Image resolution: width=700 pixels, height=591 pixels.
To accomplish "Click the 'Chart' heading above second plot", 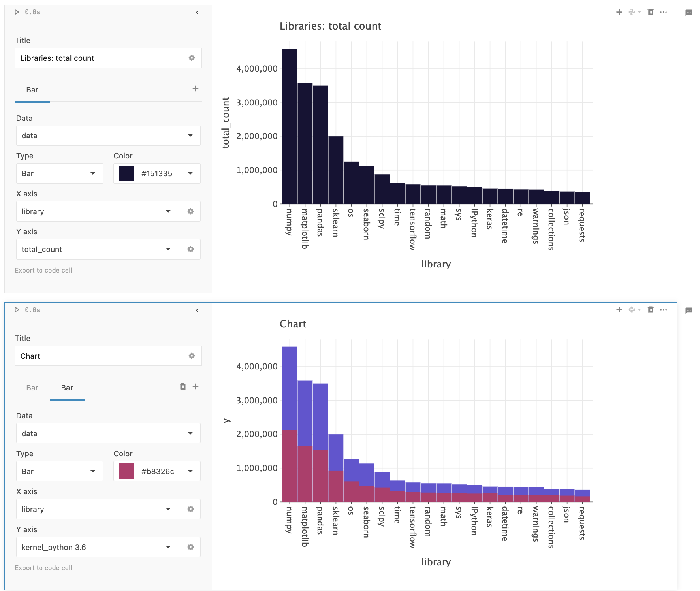I will coord(293,324).
